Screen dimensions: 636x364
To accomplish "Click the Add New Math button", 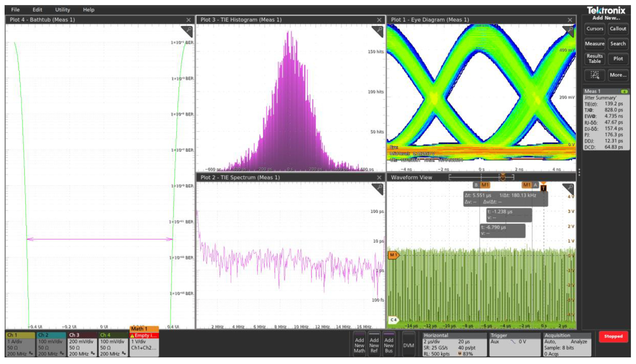I will point(359,345).
